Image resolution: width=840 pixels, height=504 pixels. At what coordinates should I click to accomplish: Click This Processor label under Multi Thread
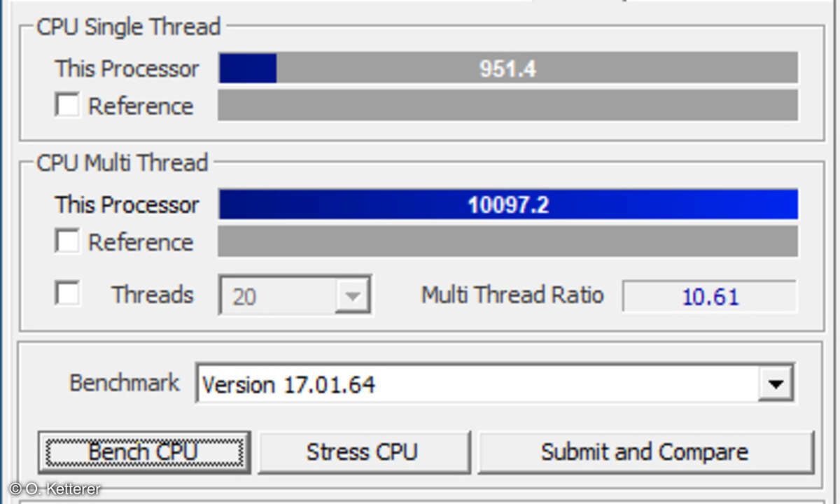pyautogui.click(x=127, y=204)
